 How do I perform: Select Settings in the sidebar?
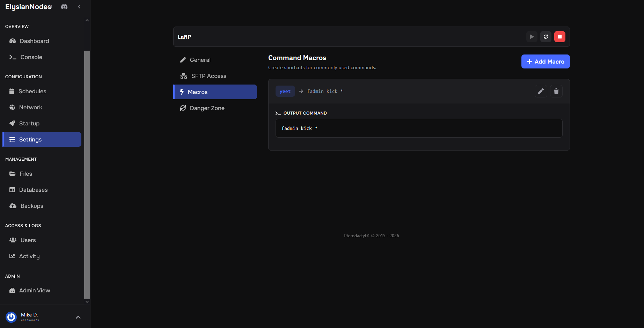coord(42,139)
